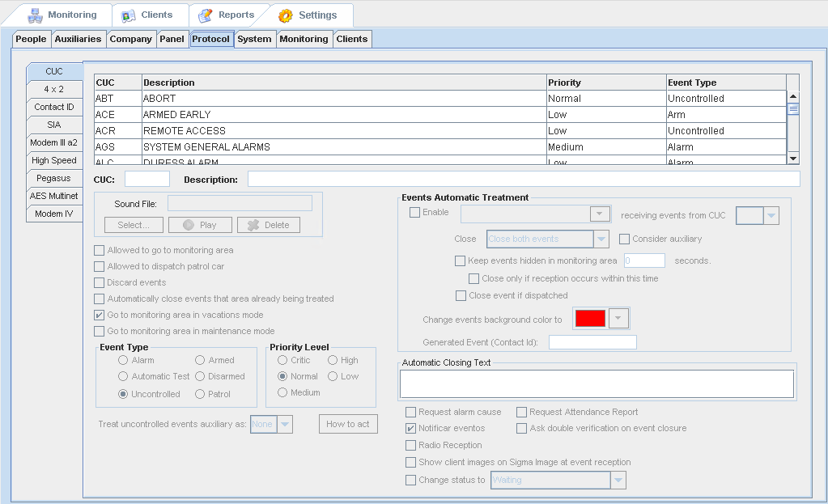The width and height of the screenshot is (828, 504).
Task: Click the Monitoring tab icon
Action: click(35, 15)
